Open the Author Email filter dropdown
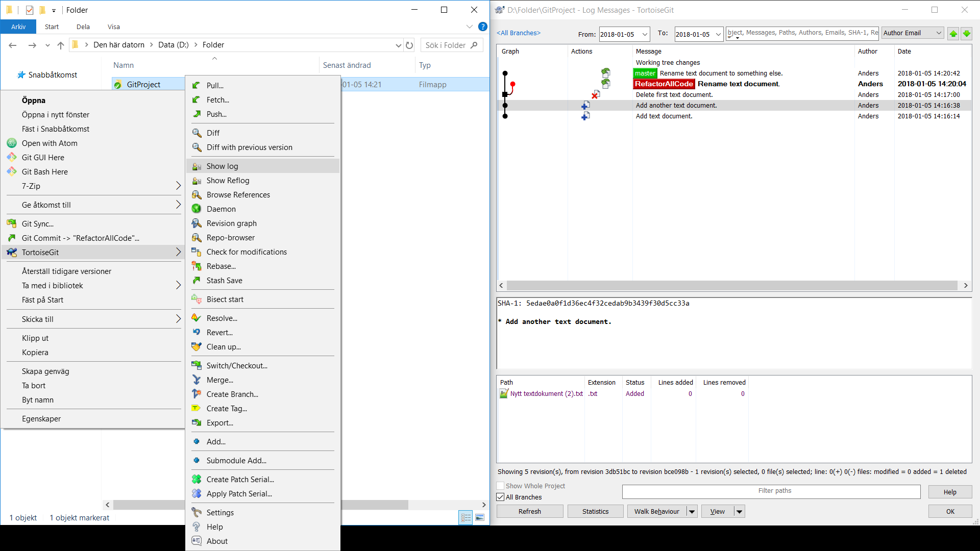This screenshot has width=980, height=551. click(x=938, y=33)
